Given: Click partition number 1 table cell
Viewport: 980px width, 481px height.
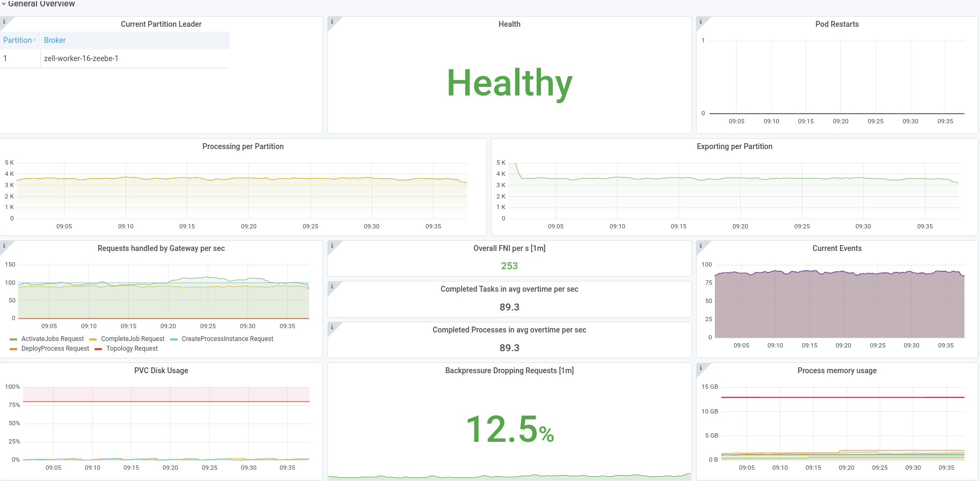Looking at the screenshot, I should click(20, 58).
